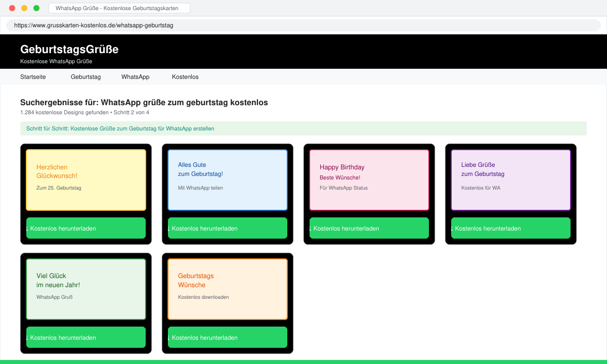Download the Happy Birthday card for free
This screenshot has height=364, width=607.
point(369,228)
